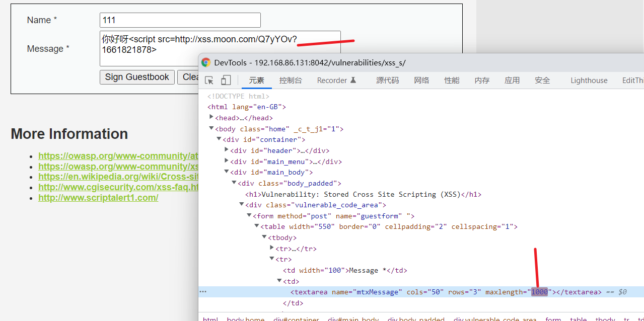Open the 源代码 tab
This screenshot has width=644, height=321.
click(x=387, y=81)
